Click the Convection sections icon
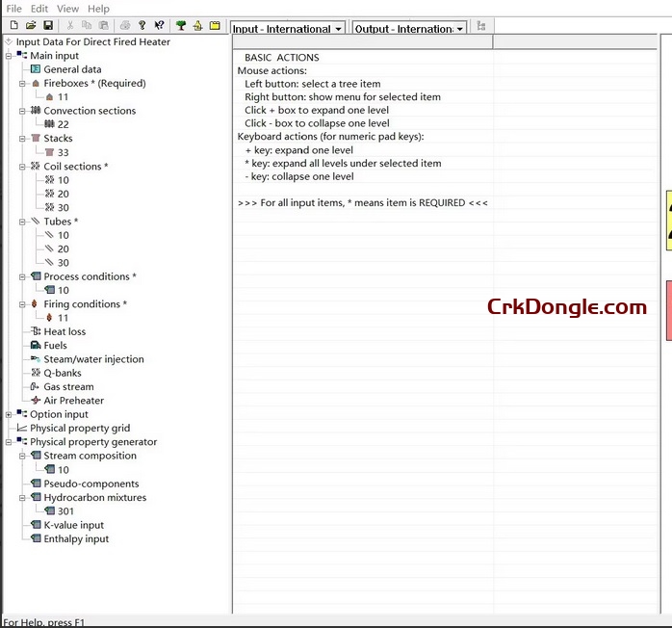 pos(36,111)
